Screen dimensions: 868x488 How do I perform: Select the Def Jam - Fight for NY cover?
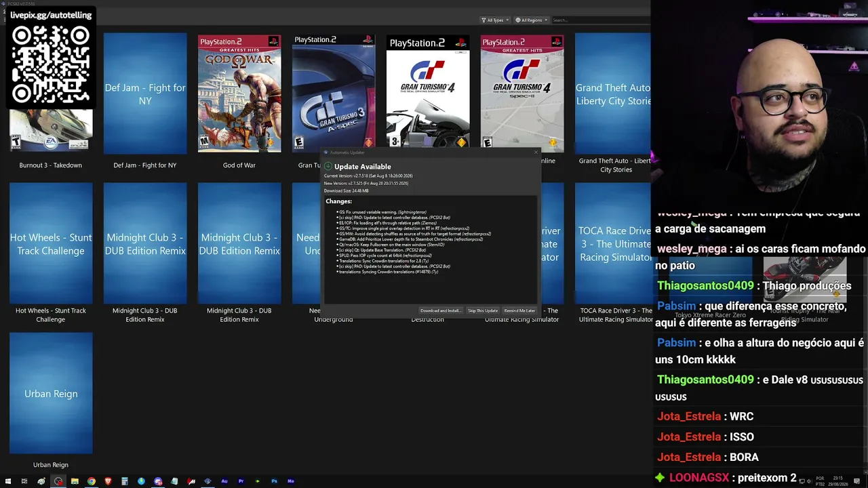pyautogui.click(x=145, y=94)
